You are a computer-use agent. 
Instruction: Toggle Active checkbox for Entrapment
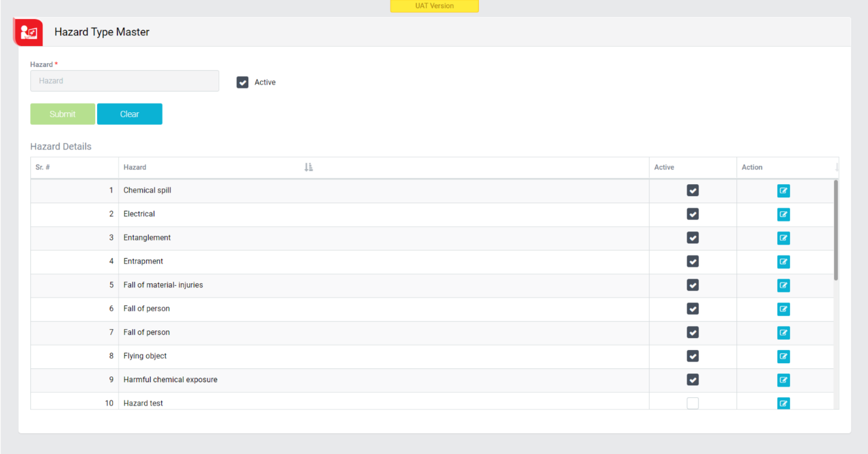693,261
